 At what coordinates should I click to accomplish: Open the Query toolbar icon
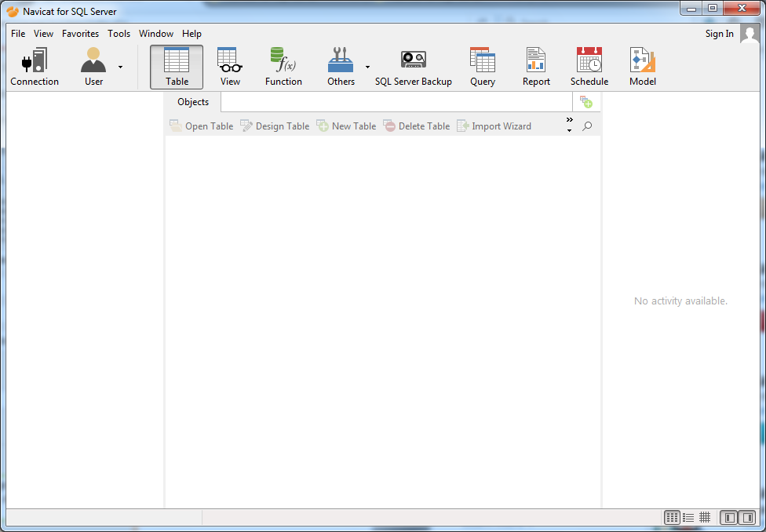tap(483, 67)
